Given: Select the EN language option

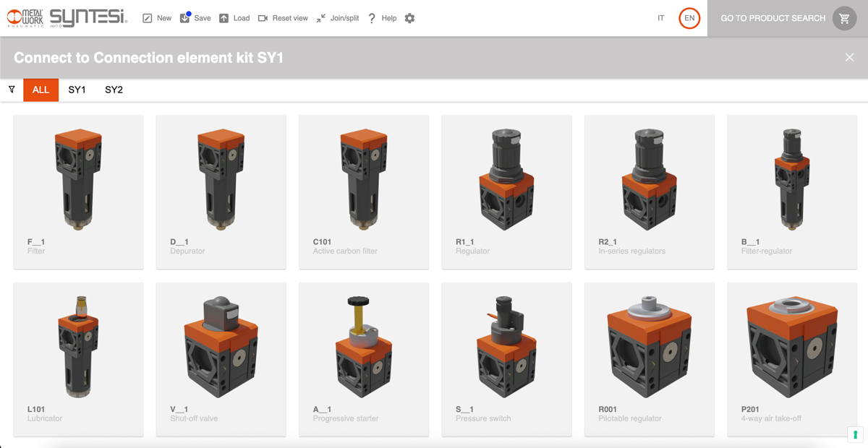Looking at the screenshot, I should 689,18.
